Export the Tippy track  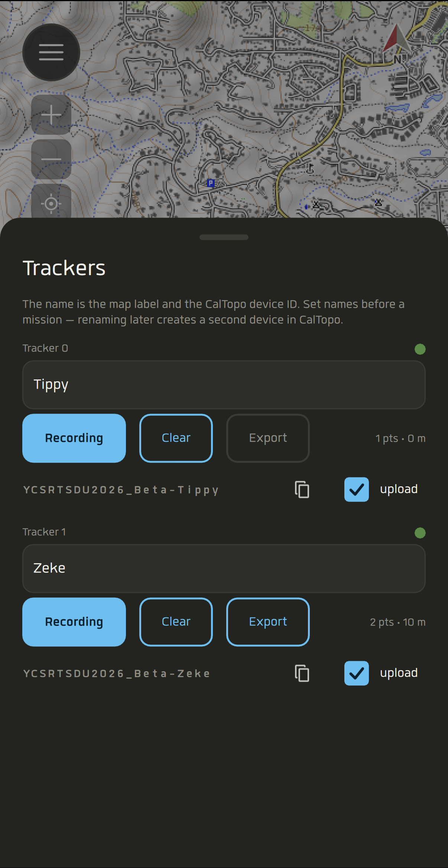268,438
